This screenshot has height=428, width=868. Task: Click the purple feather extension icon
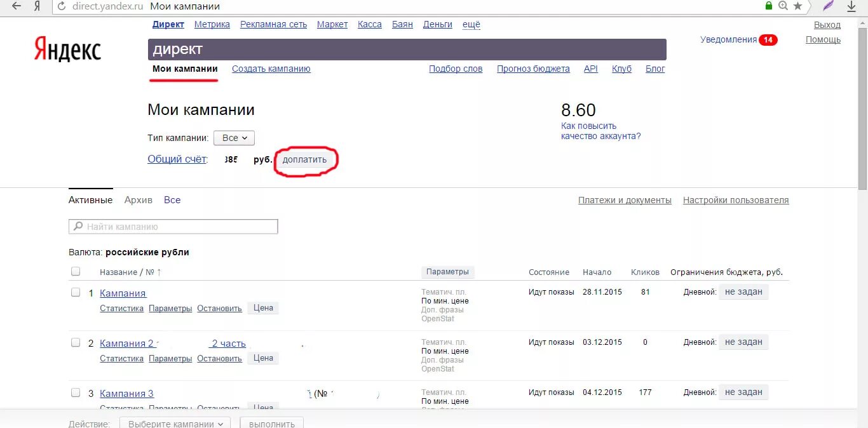coord(828,6)
